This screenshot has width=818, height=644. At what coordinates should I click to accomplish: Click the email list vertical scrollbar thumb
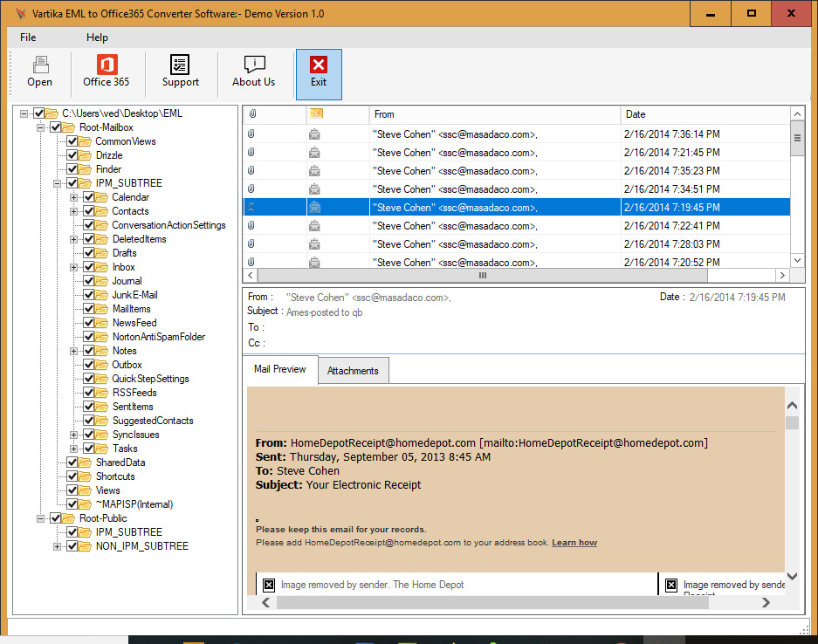pos(797,138)
